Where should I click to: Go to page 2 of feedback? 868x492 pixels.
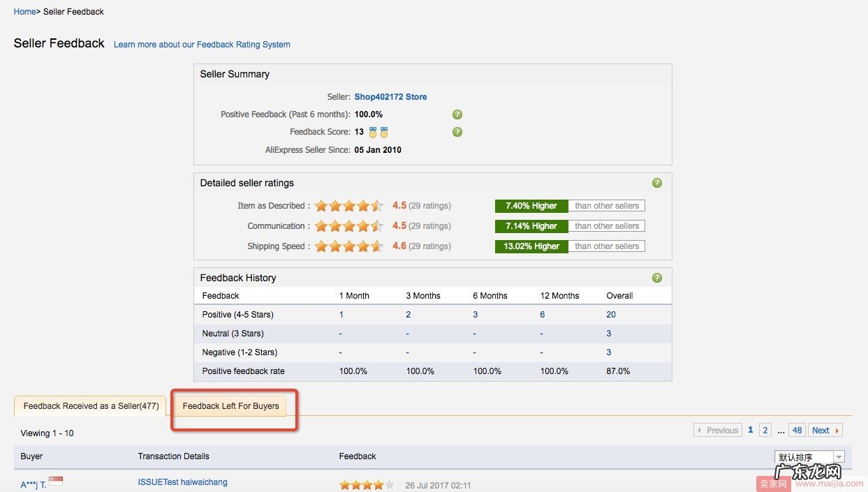765,431
